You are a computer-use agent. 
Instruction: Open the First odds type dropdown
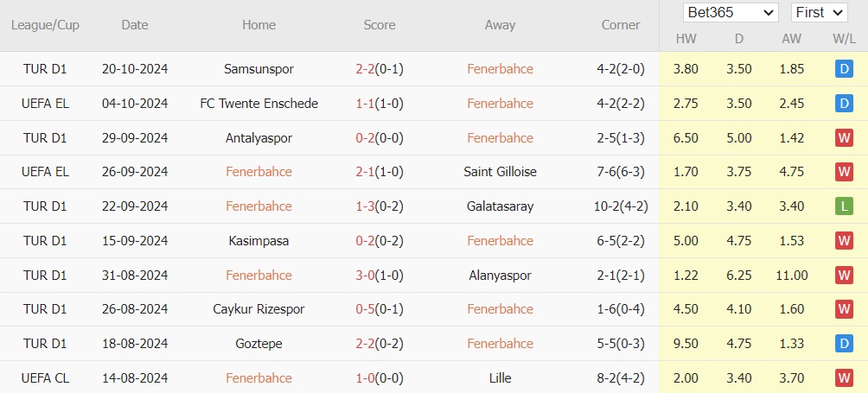817,12
